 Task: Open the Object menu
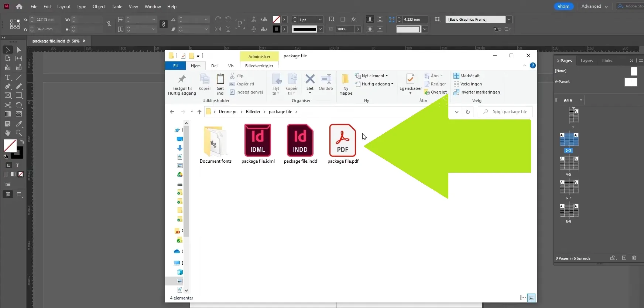99,7
